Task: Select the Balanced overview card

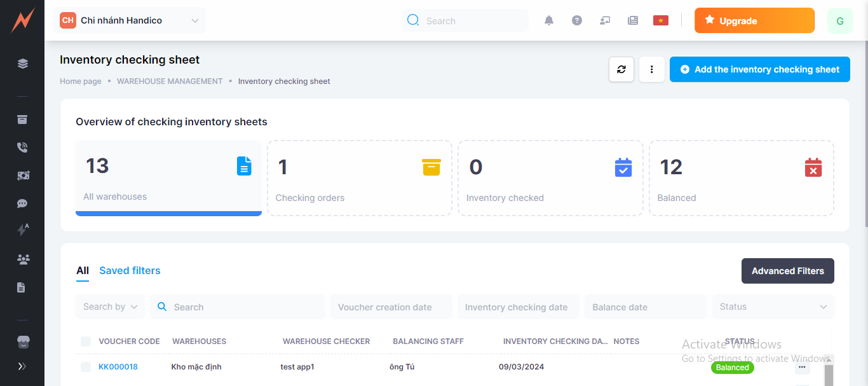Action: [741, 178]
